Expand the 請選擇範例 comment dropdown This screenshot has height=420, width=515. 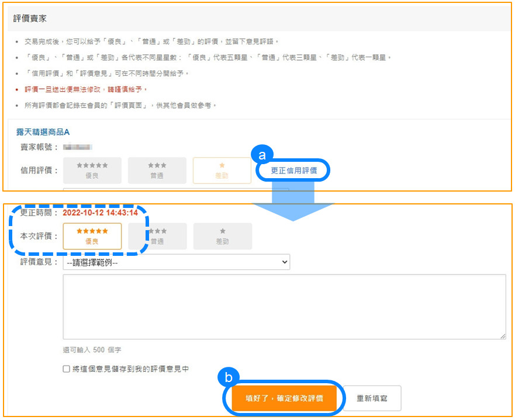tap(177, 263)
